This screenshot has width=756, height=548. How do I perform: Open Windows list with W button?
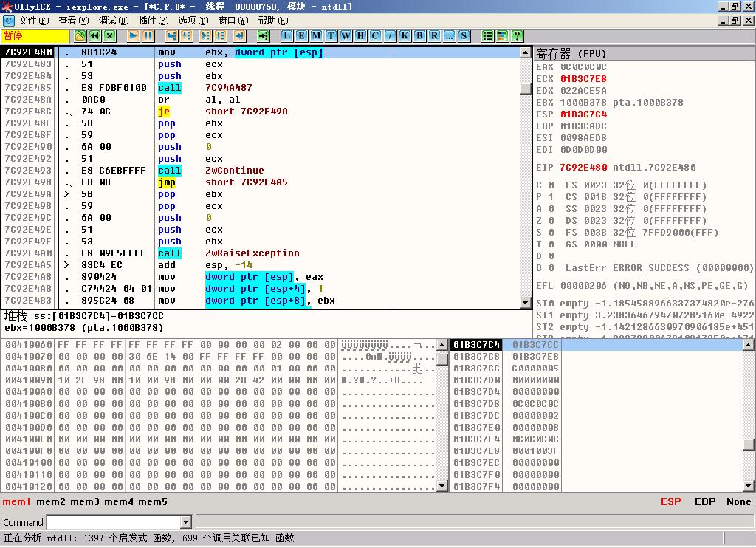[346, 35]
